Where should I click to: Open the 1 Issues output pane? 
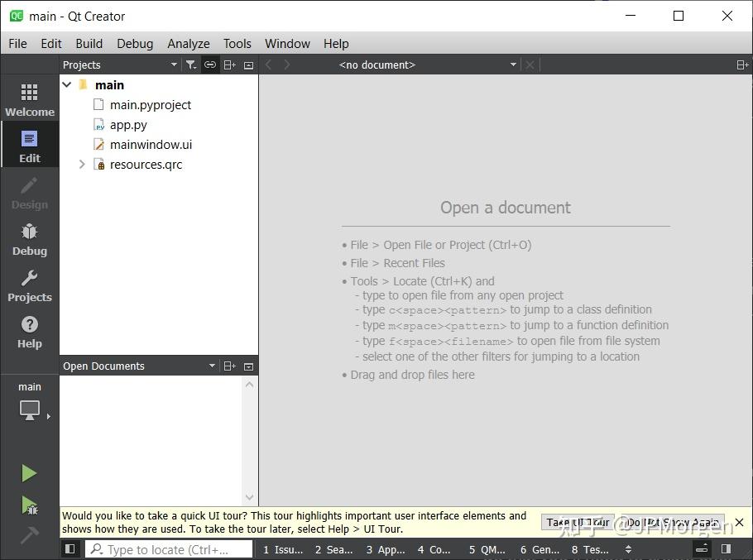tap(282, 548)
